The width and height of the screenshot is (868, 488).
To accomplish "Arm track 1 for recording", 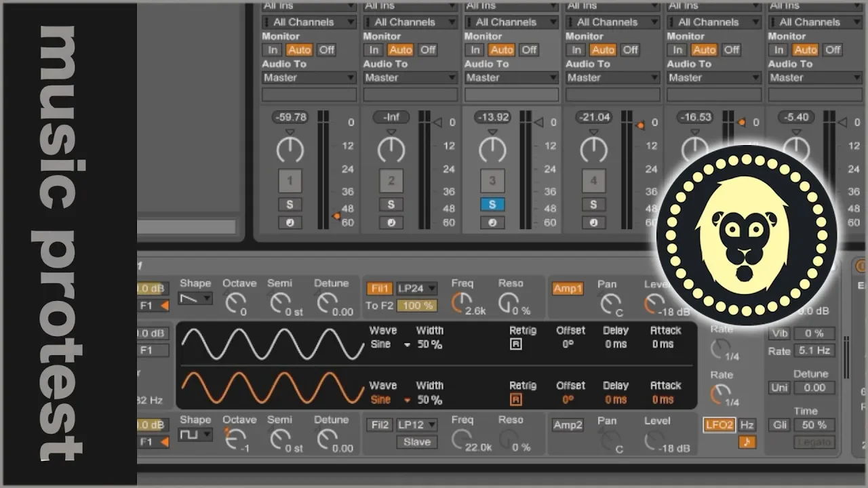I will coord(290,223).
